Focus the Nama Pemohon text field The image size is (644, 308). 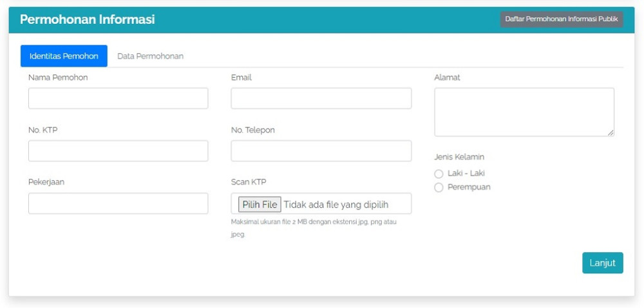coord(118,98)
